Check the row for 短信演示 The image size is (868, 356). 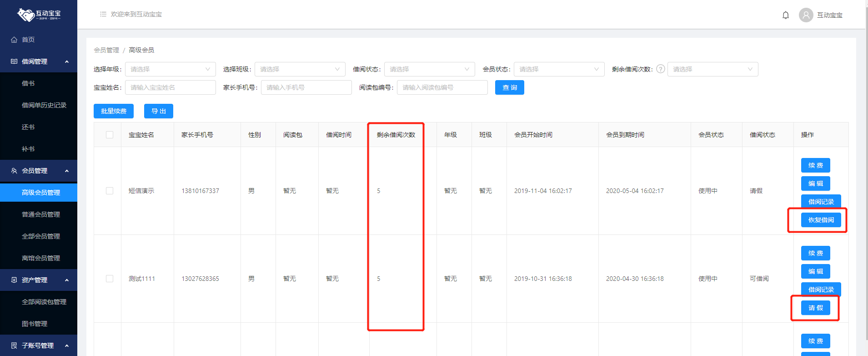[110, 191]
